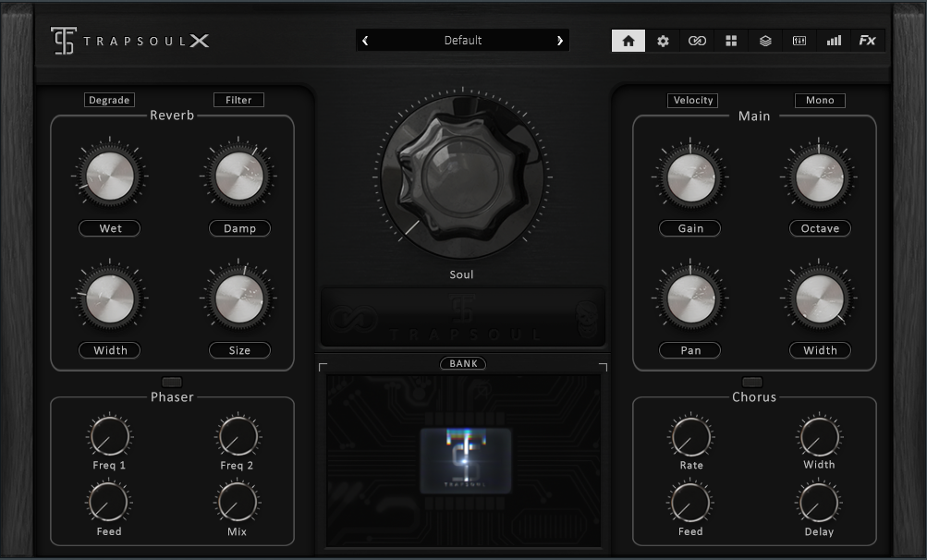The height and width of the screenshot is (560, 927).
Task: Open the BANK selector
Action: point(463,364)
